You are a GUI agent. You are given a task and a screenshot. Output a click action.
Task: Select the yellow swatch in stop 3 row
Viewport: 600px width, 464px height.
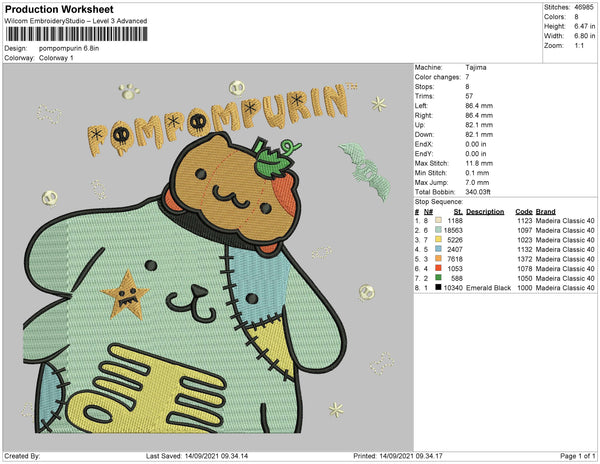(x=438, y=240)
